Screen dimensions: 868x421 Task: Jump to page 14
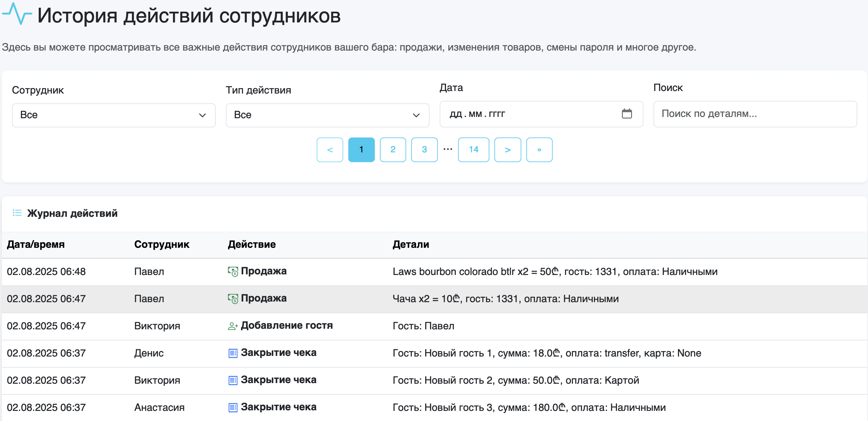(474, 149)
